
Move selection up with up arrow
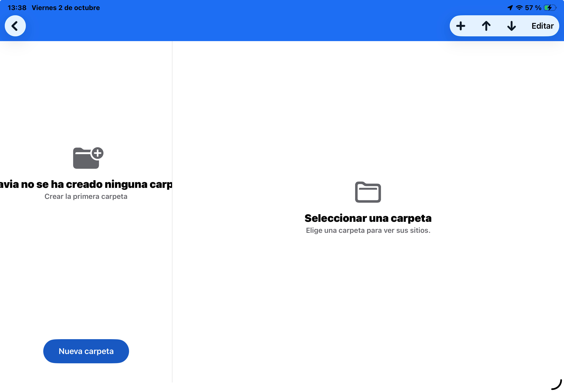486,26
